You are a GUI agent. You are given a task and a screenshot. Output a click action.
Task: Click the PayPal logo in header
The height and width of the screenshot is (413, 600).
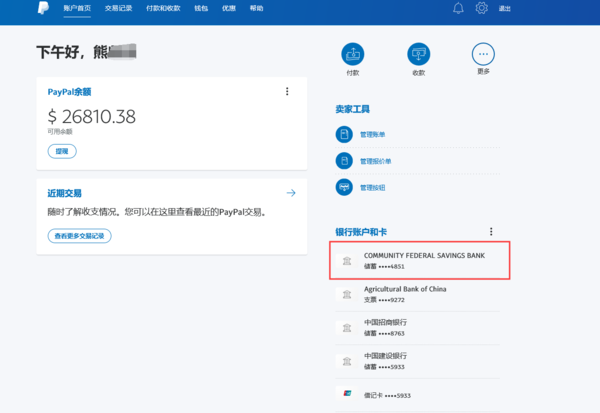(43, 8)
